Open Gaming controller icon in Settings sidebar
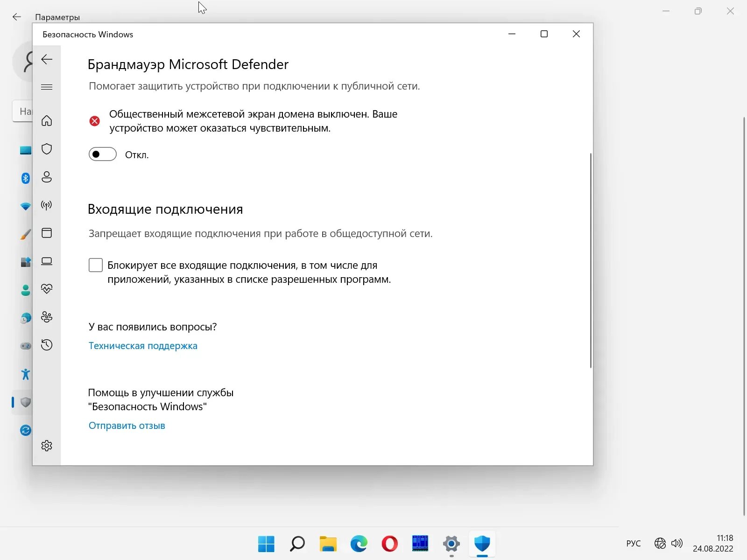The width and height of the screenshot is (747, 560). pyautogui.click(x=25, y=346)
